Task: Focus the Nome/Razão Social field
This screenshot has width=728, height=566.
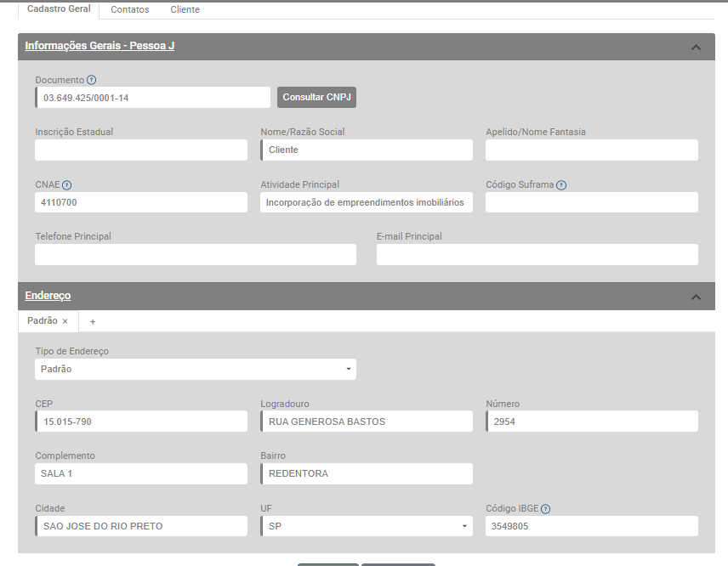Action: tap(367, 150)
